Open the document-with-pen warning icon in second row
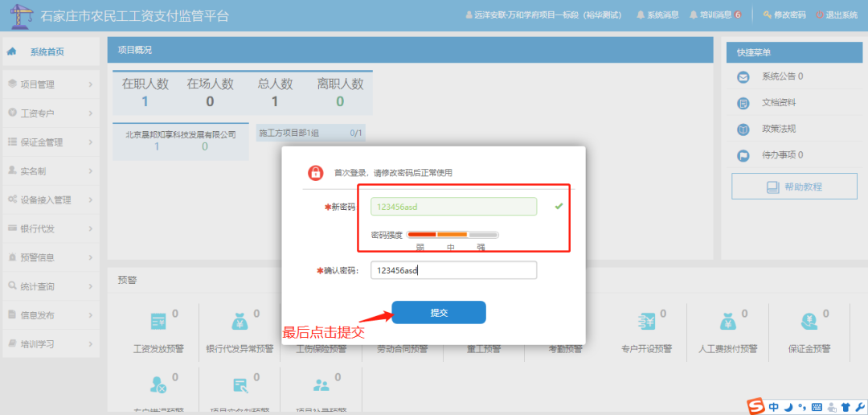868x415 pixels. tap(240, 384)
